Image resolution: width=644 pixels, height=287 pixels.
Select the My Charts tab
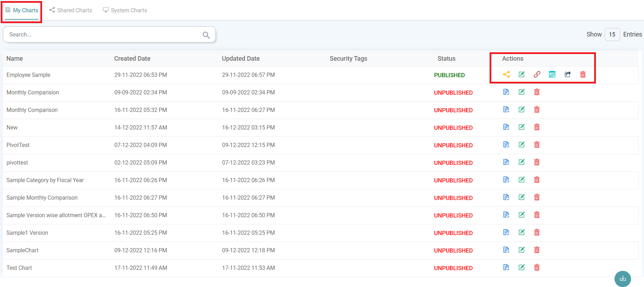point(22,10)
